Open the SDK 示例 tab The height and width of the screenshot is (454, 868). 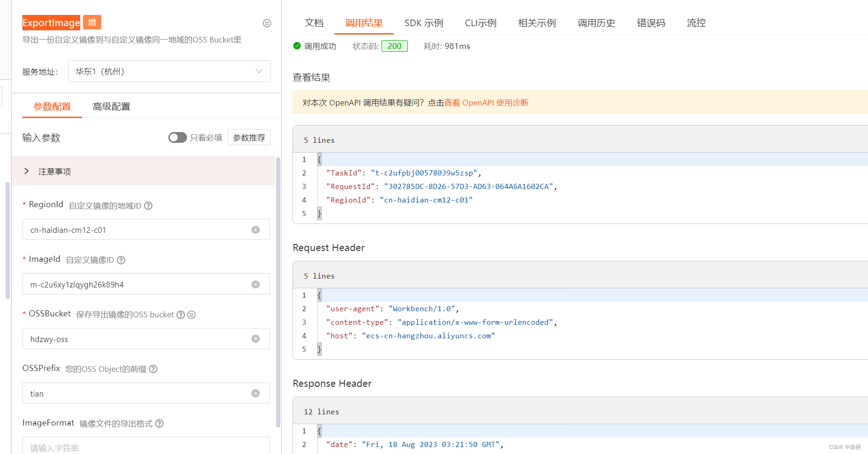(424, 23)
